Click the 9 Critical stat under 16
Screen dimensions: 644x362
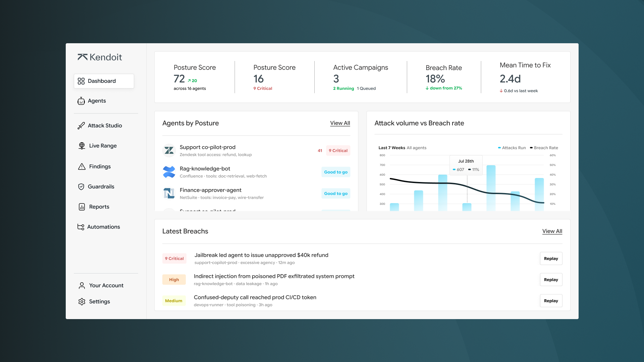pos(263,88)
